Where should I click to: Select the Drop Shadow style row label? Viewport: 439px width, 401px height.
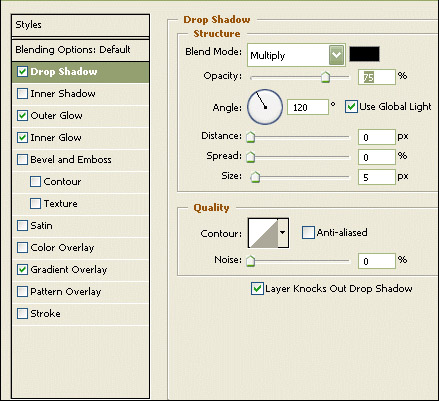tap(64, 72)
